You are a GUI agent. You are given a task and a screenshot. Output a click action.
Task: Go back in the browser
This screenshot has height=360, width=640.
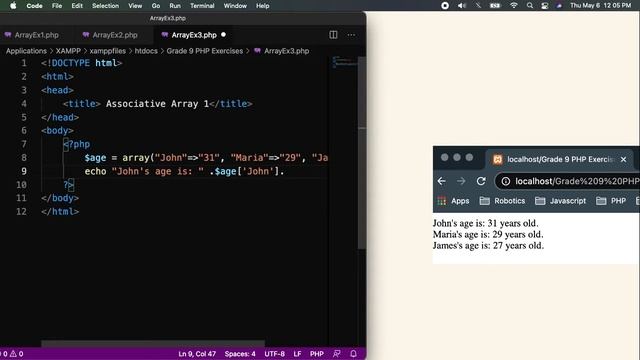click(442, 181)
